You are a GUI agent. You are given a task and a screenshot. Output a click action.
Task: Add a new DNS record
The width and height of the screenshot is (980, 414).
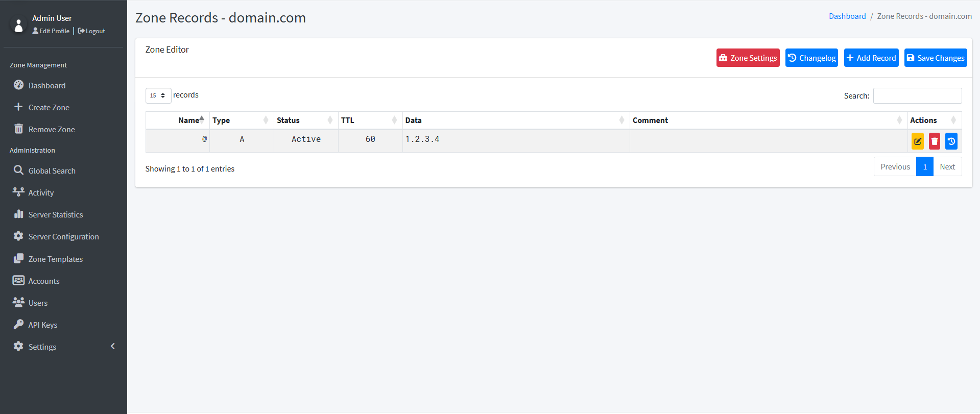pos(871,58)
